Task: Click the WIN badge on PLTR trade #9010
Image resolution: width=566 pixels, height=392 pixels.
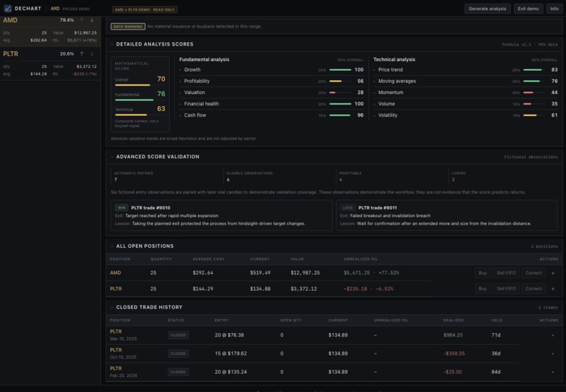Action: (121, 207)
